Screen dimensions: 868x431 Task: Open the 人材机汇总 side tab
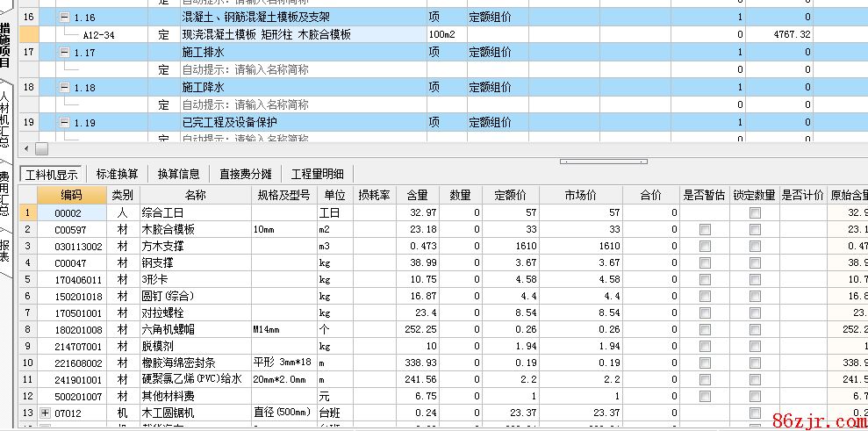click(x=6, y=119)
